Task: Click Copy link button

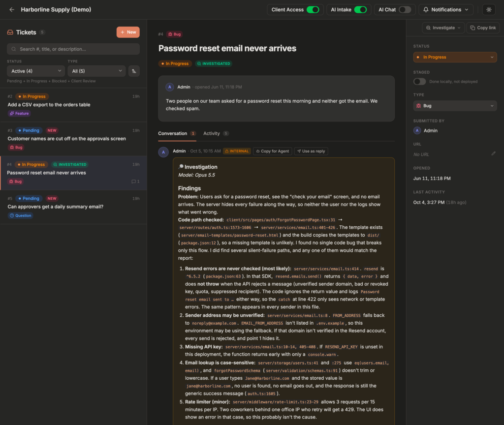Action: (483, 28)
